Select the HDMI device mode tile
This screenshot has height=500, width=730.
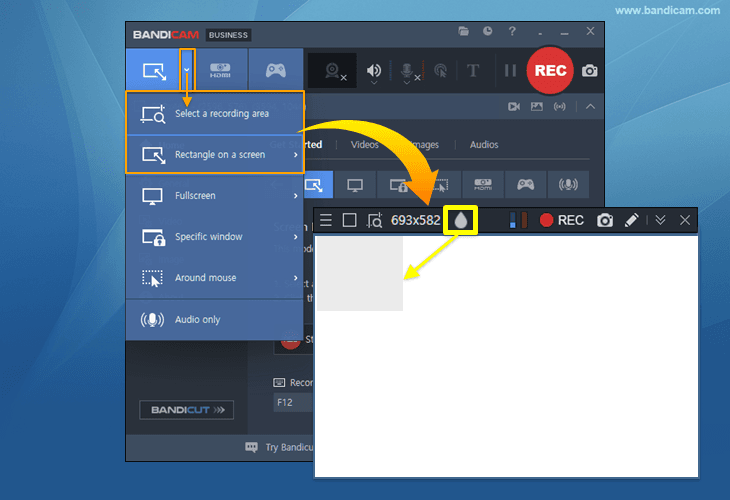pos(483,185)
